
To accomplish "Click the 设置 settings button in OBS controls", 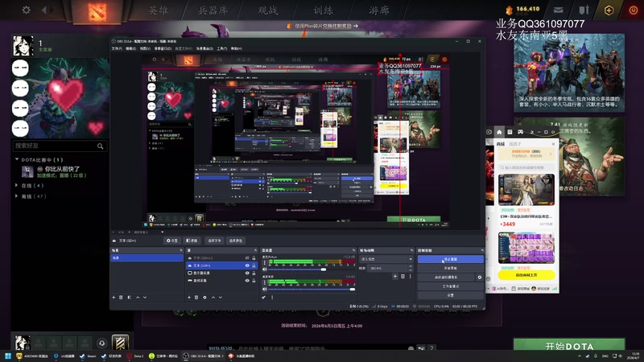I will 450,295.
